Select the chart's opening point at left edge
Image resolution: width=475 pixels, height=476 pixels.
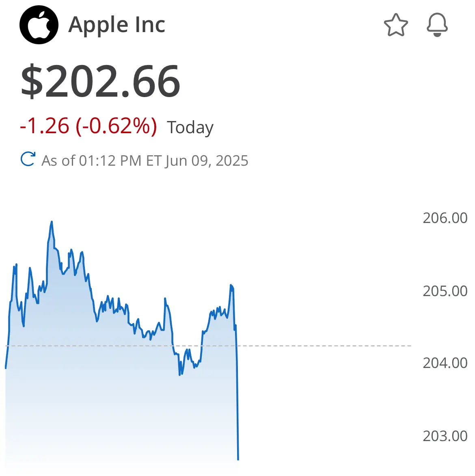pos(6,368)
